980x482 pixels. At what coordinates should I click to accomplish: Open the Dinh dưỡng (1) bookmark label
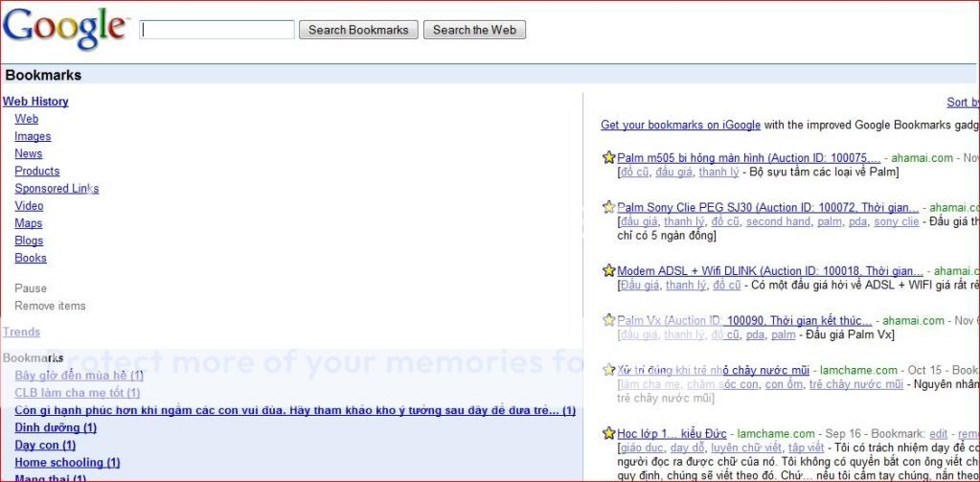coord(56,428)
